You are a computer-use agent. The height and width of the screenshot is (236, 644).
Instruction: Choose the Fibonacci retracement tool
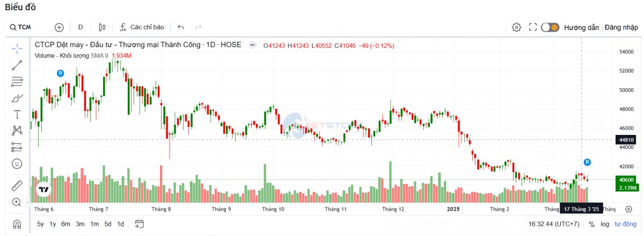coord(17,82)
